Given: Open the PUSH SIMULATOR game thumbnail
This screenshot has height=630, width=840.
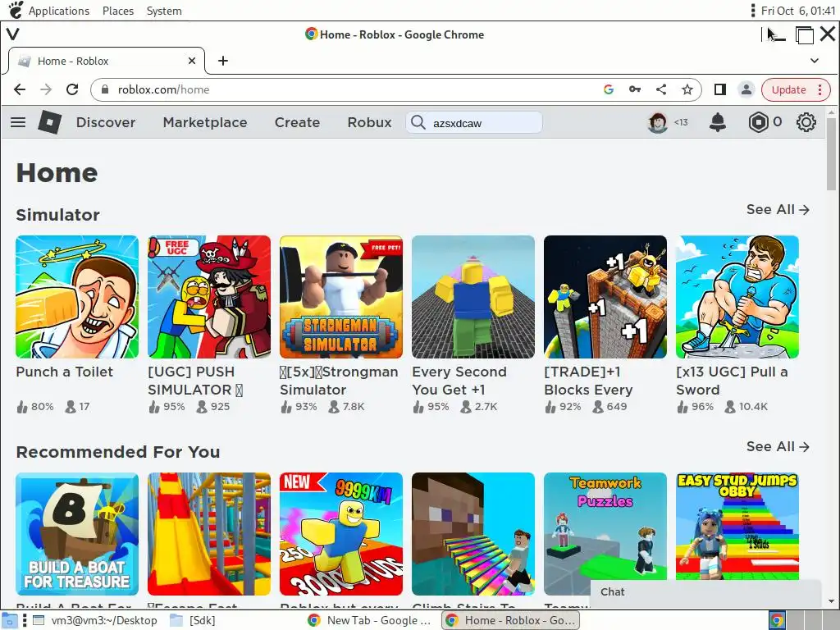Looking at the screenshot, I should 209,297.
